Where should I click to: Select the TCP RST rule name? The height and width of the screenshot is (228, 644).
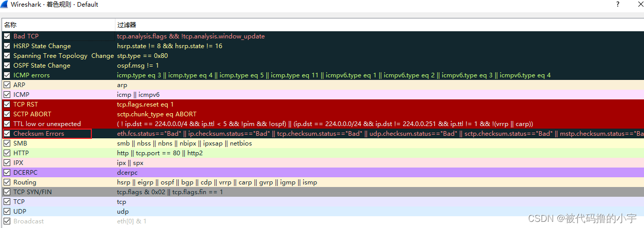pos(26,105)
